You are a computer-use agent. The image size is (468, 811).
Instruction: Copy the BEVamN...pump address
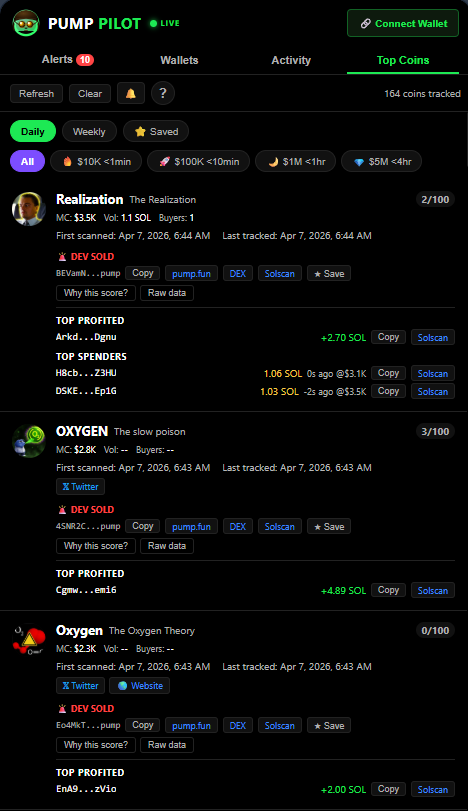(143, 273)
